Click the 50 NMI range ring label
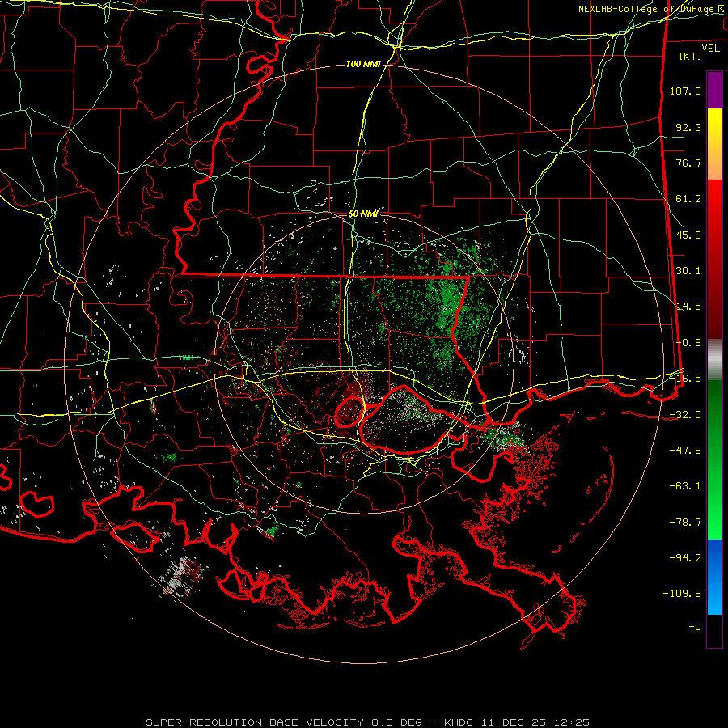The height and width of the screenshot is (728, 728). pyautogui.click(x=363, y=214)
